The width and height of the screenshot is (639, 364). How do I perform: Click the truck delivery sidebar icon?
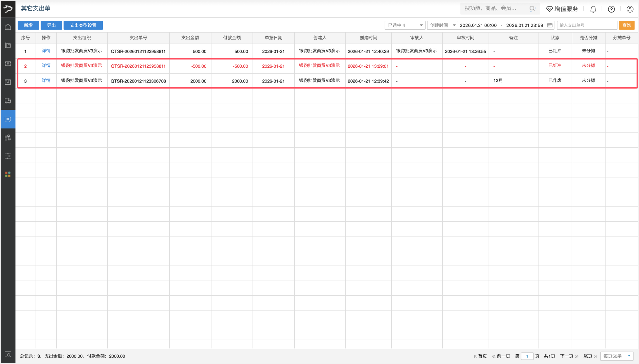(x=8, y=101)
